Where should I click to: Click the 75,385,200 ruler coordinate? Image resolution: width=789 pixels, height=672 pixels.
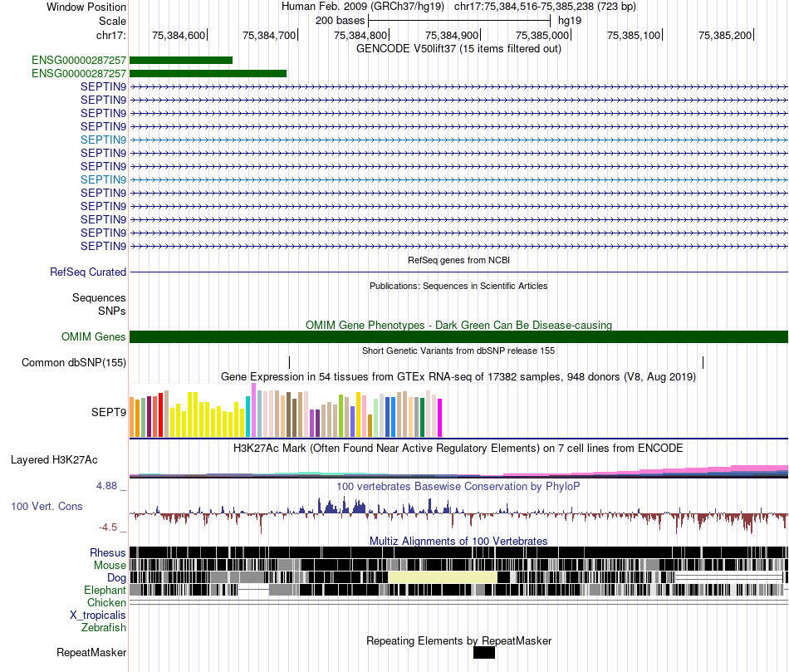point(725,35)
